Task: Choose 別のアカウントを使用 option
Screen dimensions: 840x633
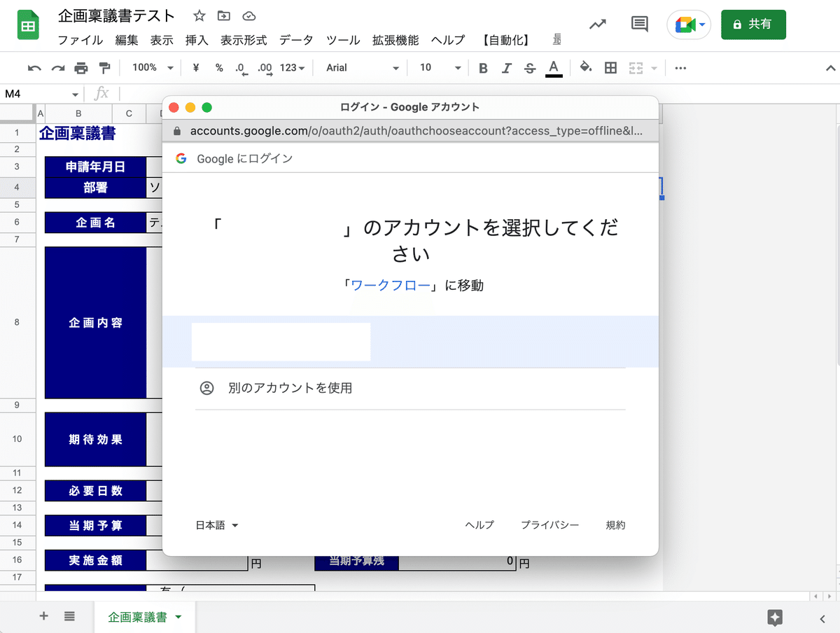Action: (410, 388)
